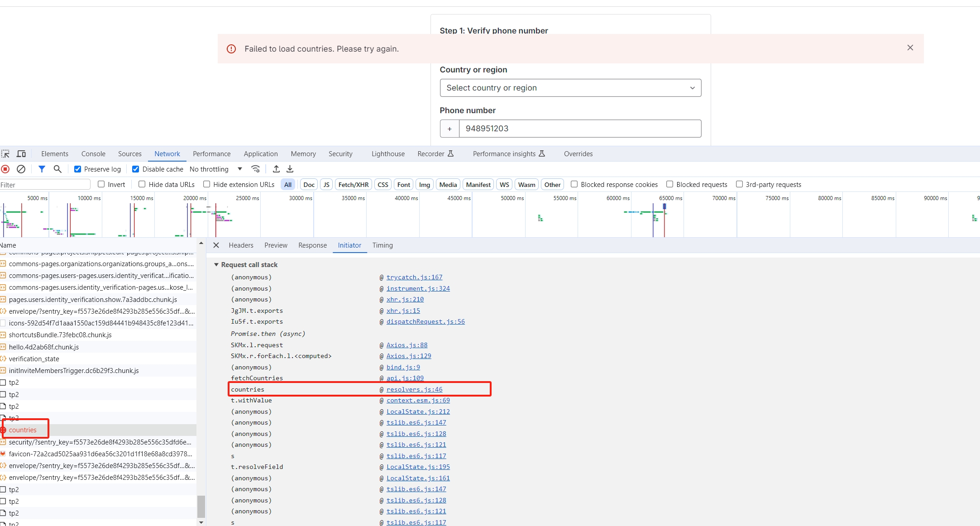Disable the Disable cache checkbox
The height and width of the screenshot is (526, 980).
[135, 169]
